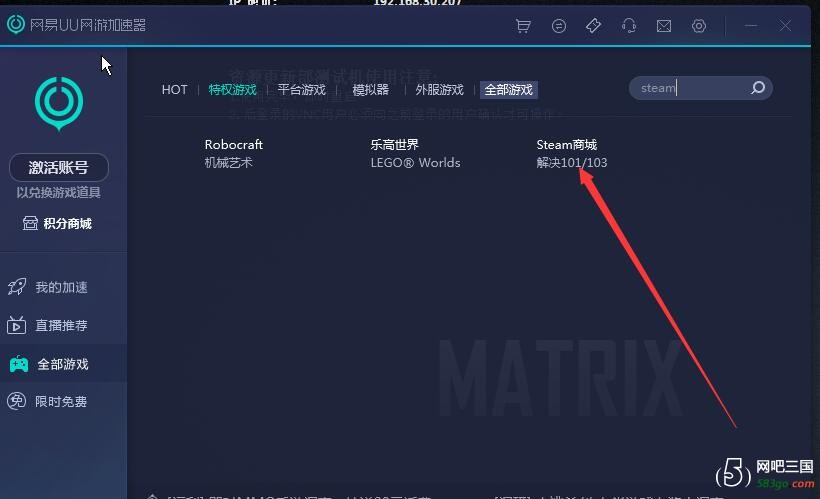
Task: Click the 积分商城 shop icon
Action: (30, 223)
